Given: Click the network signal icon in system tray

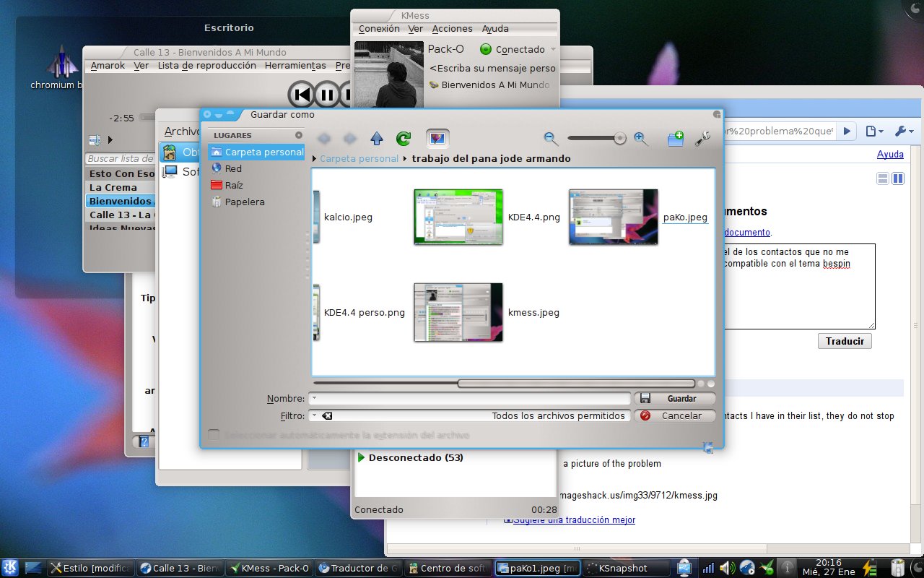Looking at the screenshot, I should (708, 568).
